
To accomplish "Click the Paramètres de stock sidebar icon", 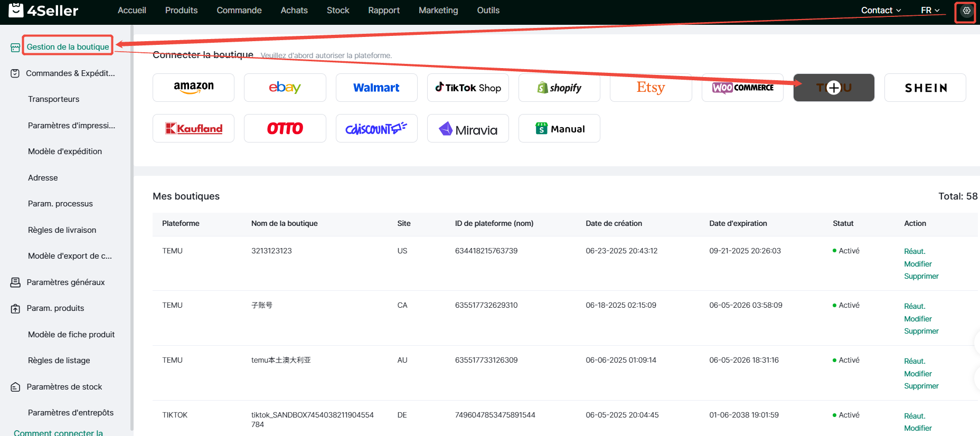I will coord(15,387).
